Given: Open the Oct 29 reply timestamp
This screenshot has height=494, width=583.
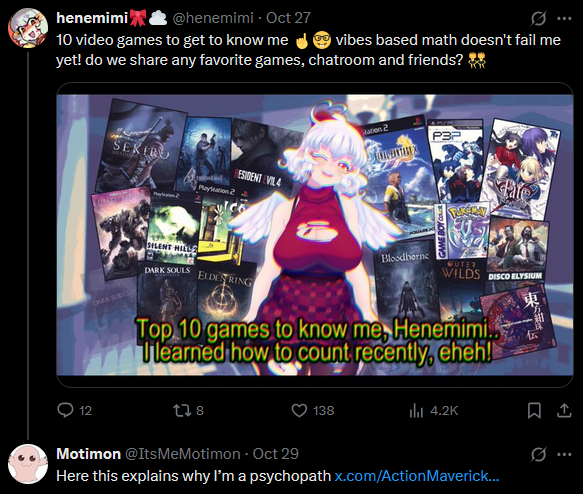Looking at the screenshot, I should 276,454.
